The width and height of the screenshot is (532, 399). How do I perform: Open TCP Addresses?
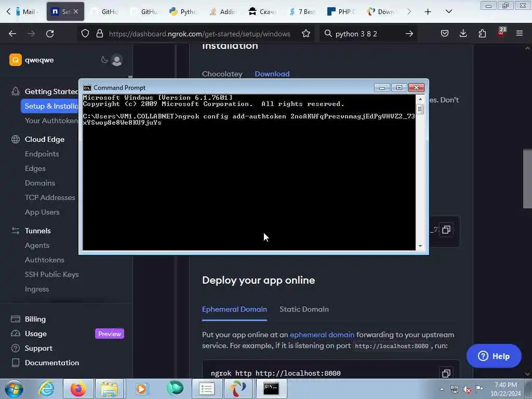click(x=50, y=197)
